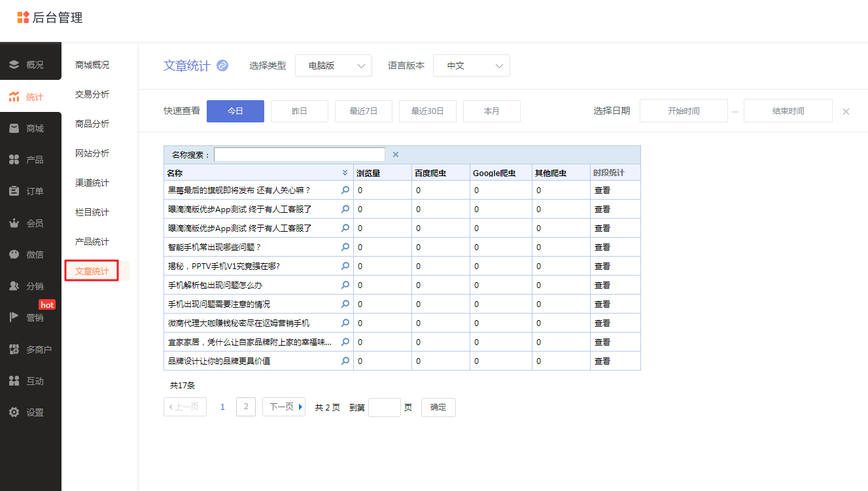Clear the selected date range with the X
868x491 pixels.
pyautogui.click(x=846, y=112)
